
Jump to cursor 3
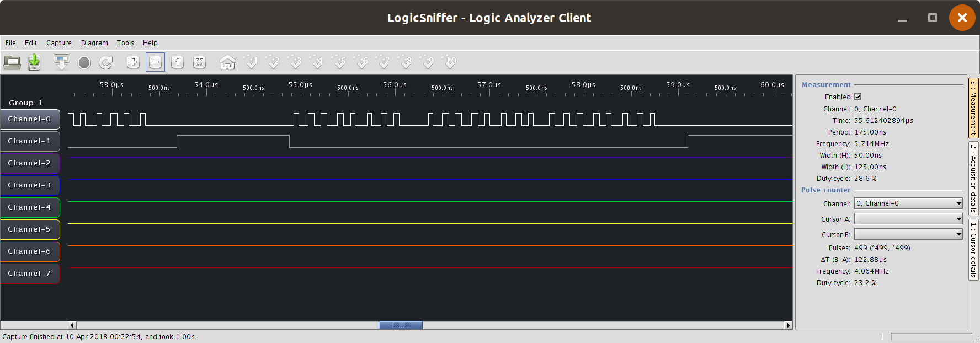(x=296, y=62)
